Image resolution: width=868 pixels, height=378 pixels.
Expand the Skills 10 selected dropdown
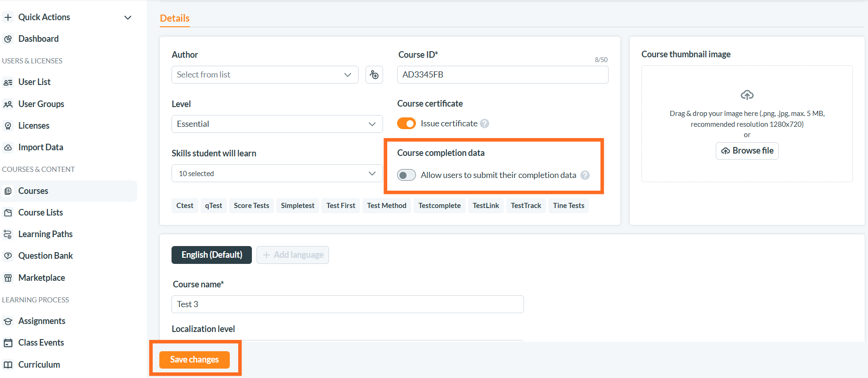pos(277,173)
